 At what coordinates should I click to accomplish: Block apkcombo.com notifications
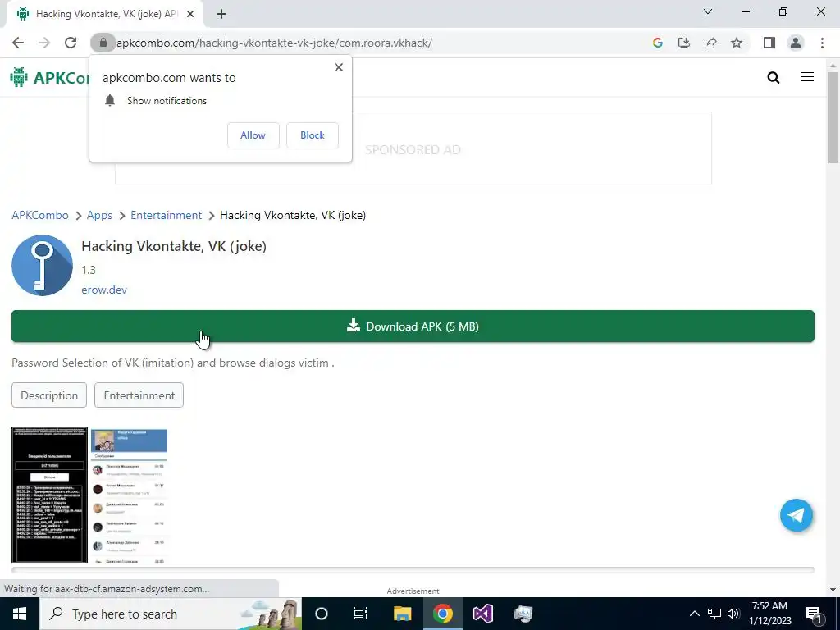(313, 135)
